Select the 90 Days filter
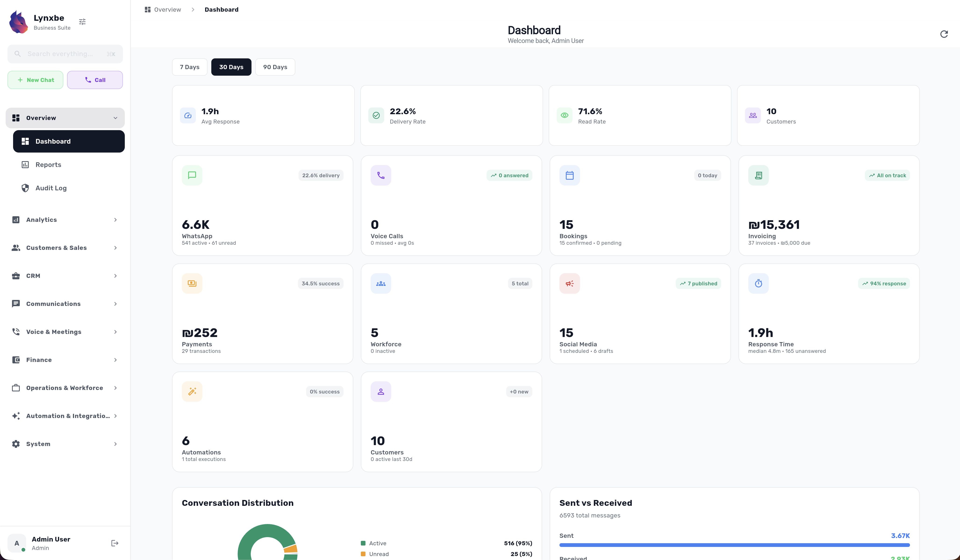960x560 pixels. (275, 67)
